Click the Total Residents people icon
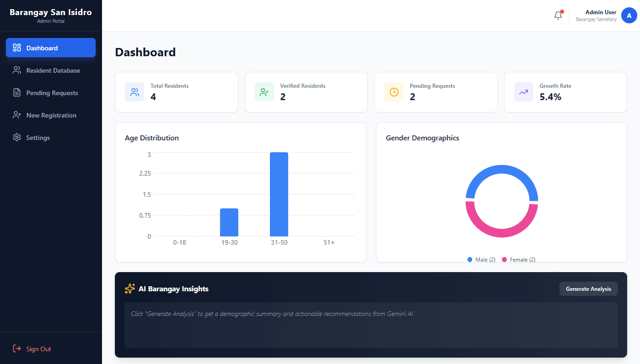This screenshot has height=364, width=640. click(134, 92)
